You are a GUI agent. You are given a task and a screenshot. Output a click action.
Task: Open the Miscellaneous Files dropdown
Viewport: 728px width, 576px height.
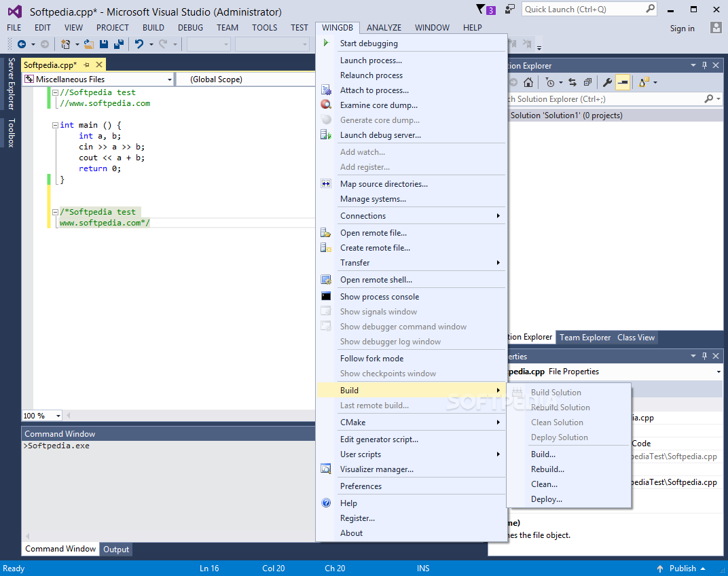pyautogui.click(x=170, y=79)
